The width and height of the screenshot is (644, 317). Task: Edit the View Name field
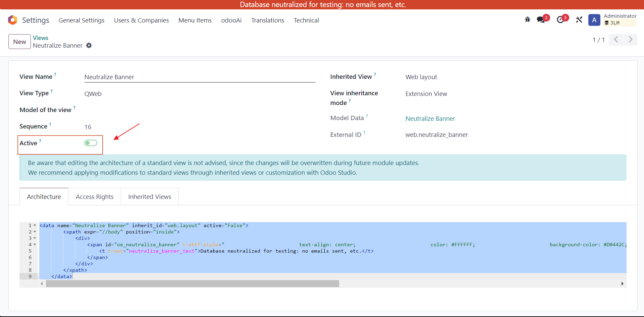click(200, 77)
